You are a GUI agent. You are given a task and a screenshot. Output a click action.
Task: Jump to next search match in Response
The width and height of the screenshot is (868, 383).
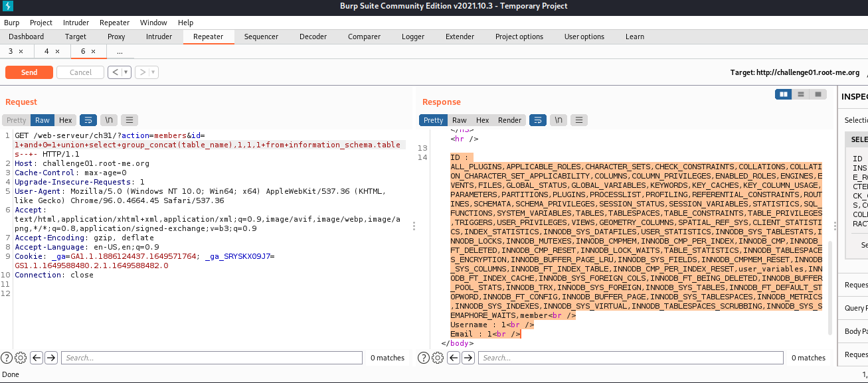(x=468, y=358)
